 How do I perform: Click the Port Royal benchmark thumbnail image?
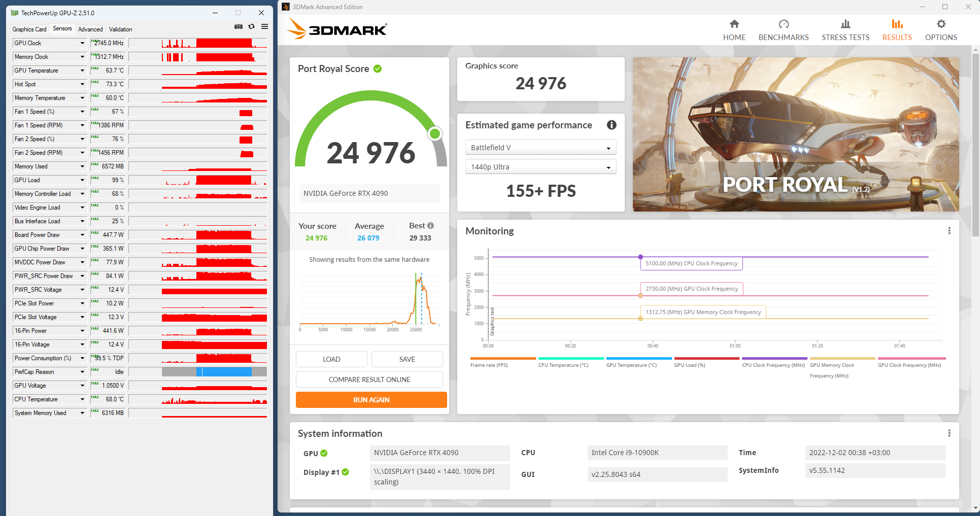(796, 134)
